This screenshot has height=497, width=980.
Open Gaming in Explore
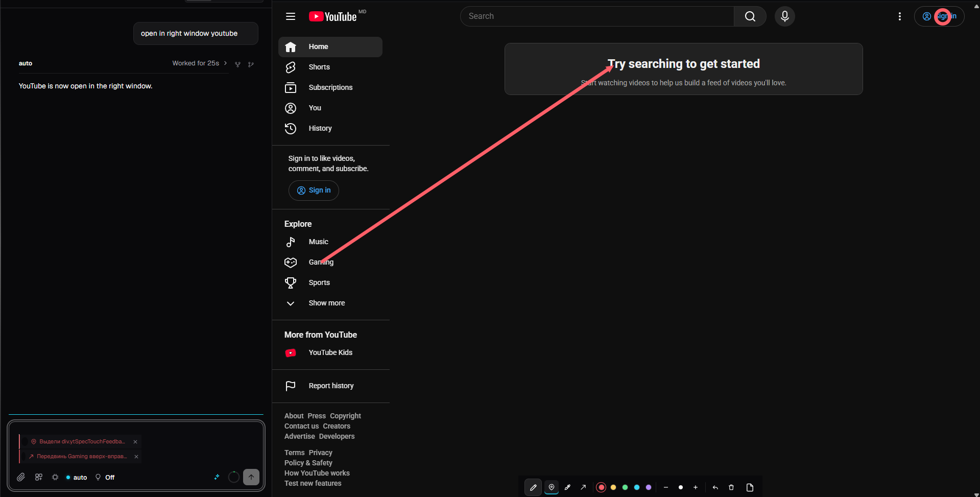pos(330,262)
